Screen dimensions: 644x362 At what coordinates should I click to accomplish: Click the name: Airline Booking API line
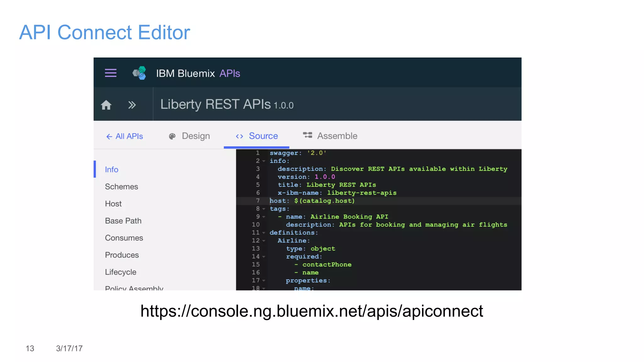pyautogui.click(x=333, y=217)
